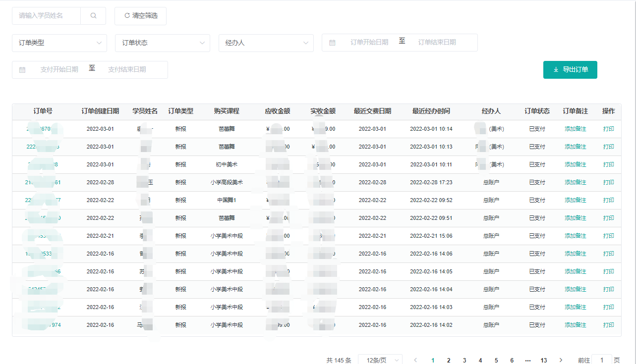The width and height of the screenshot is (636, 364).
Task: Go to previous page arrow
Action: coord(415,360)
